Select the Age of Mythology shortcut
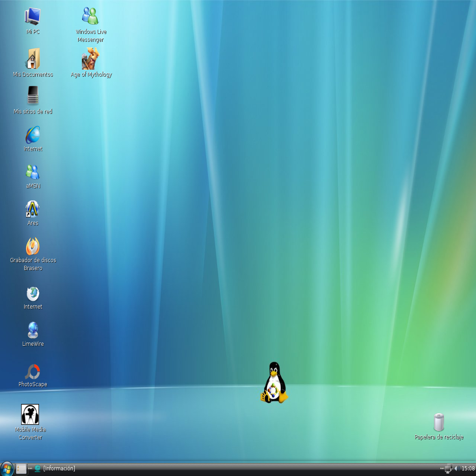Screen dimensions: 476x476 [91, 59]
